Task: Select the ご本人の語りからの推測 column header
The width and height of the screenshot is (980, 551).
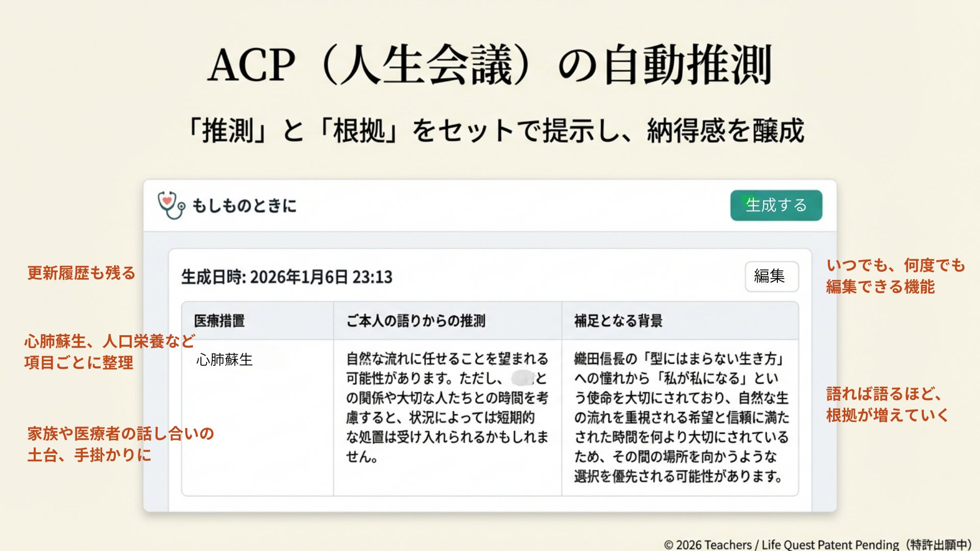Action: 415,321
